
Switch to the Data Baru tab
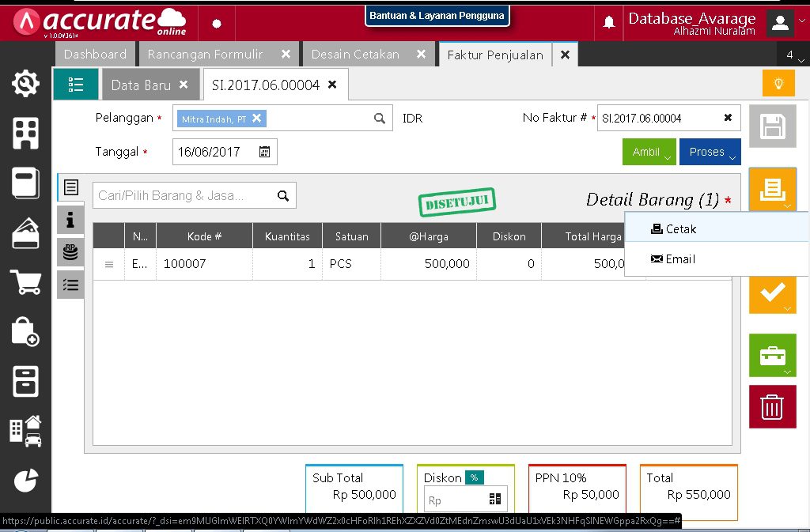point(141,85)
